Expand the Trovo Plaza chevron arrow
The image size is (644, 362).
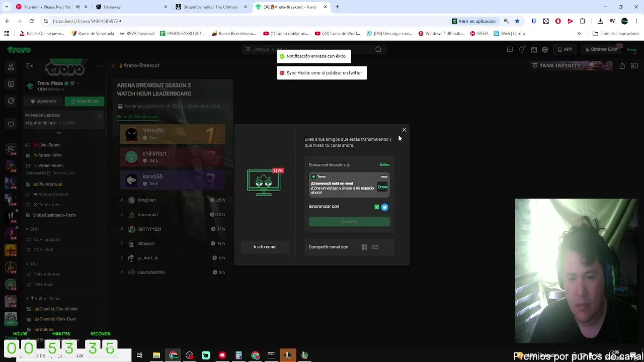point(78,83)
